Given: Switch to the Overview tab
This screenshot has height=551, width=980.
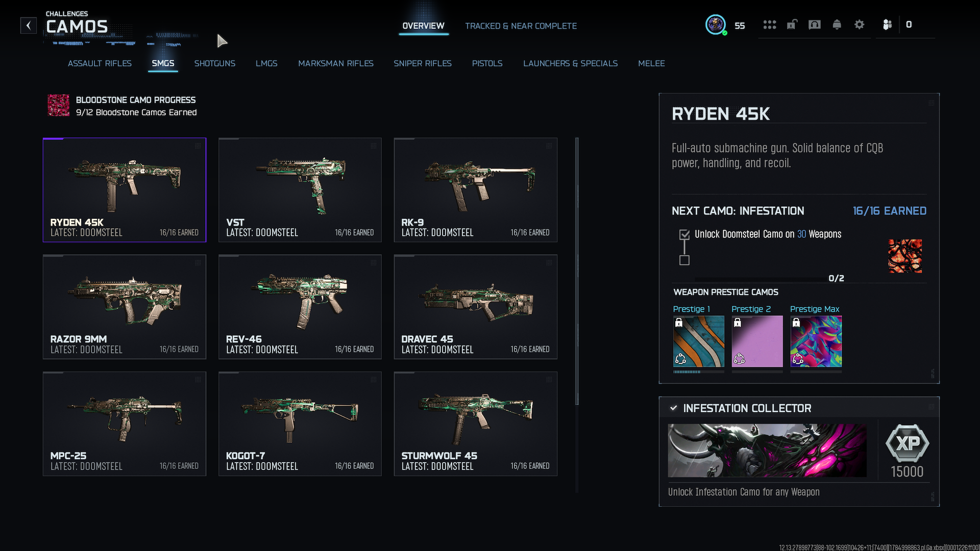Looking at the screenshot, I should click(x=423, y=26).
